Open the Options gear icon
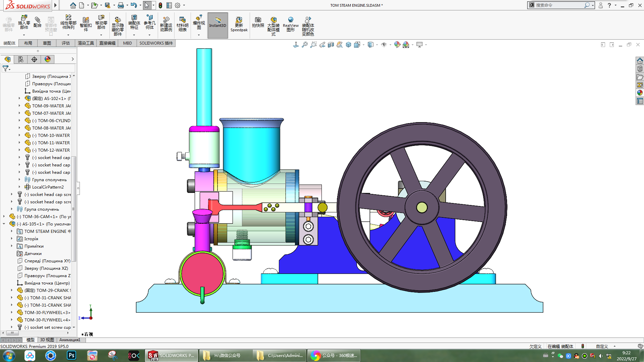 click(178, 5)
